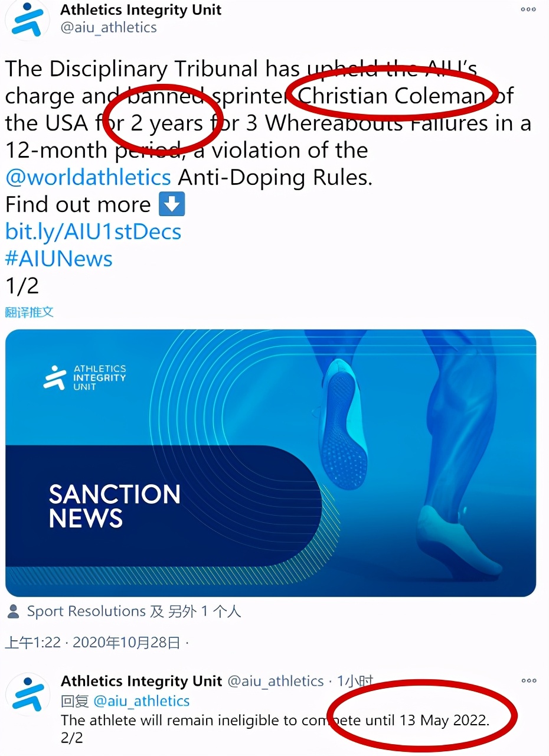549x756 pixels.
Task: Click the 2020年10月28日 tweet timestamp
Action: pos(126,643)
